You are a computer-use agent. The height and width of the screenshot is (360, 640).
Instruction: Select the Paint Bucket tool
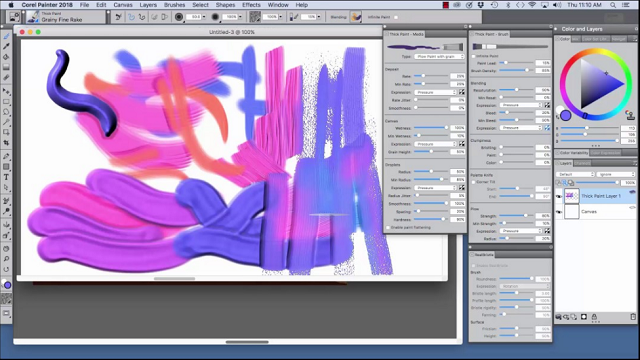coord(6,57)
